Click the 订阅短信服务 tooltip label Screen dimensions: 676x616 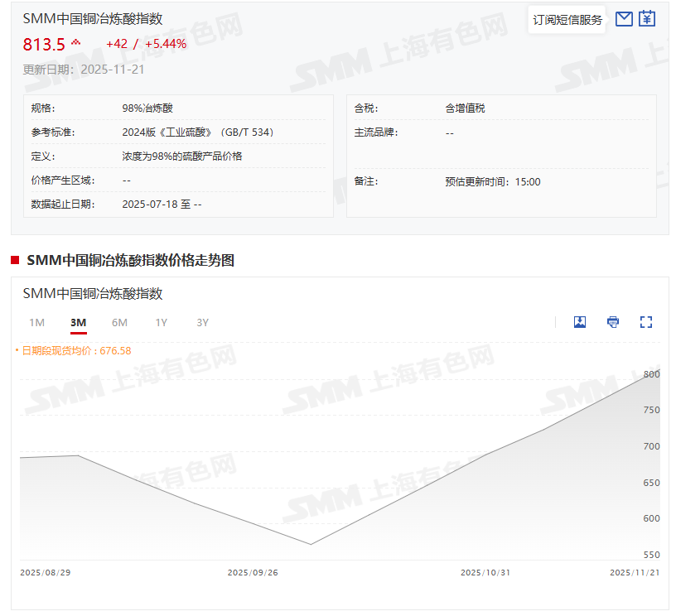[x=567, y=20]
